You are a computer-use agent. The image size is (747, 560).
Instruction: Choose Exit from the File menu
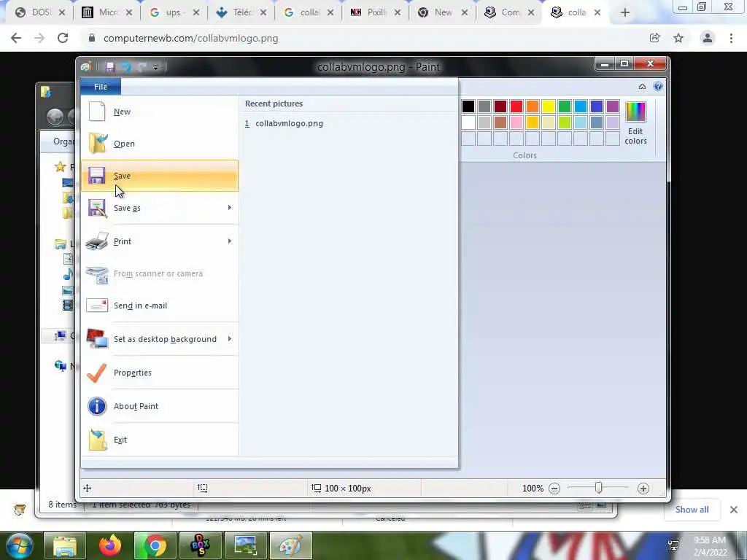click(160, 440)
